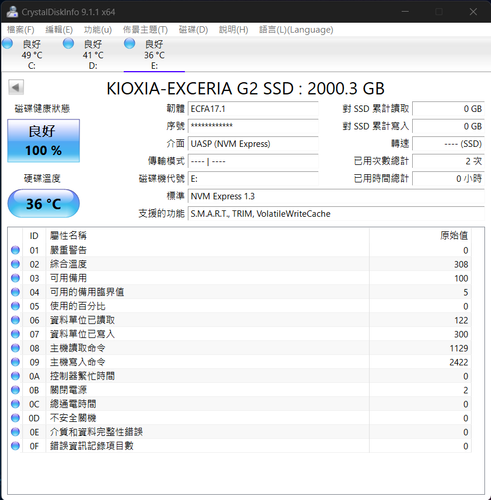Select the 綜合溫度 attribute row

(240, 264)
